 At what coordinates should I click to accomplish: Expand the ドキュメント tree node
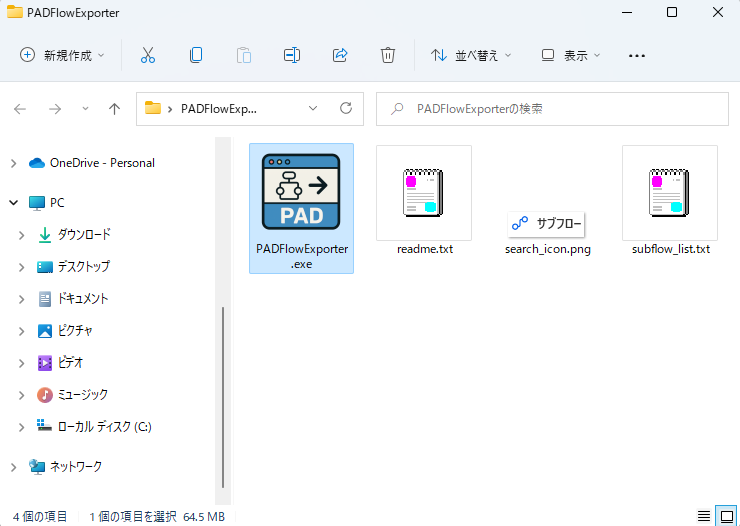[22, 299]
